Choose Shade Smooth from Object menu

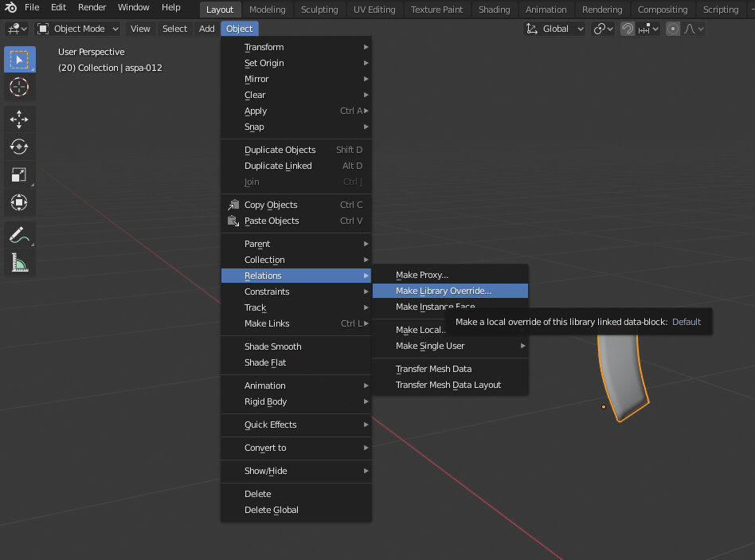(272, 347)
